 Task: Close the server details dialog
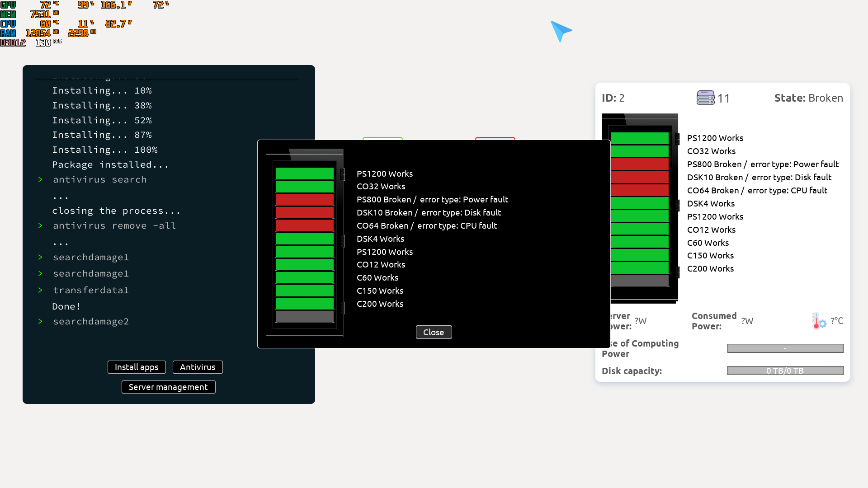(x=434, y=332)
